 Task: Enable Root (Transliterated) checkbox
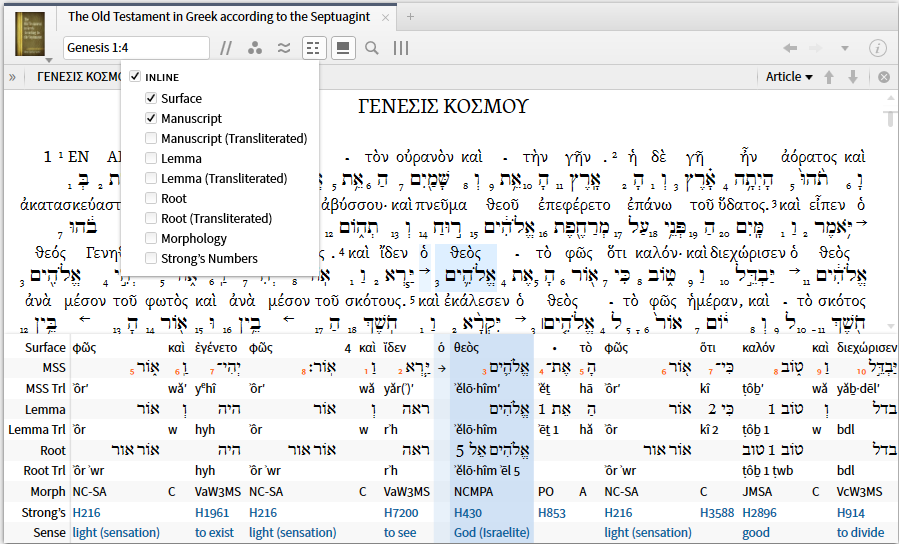click(151, 218)
